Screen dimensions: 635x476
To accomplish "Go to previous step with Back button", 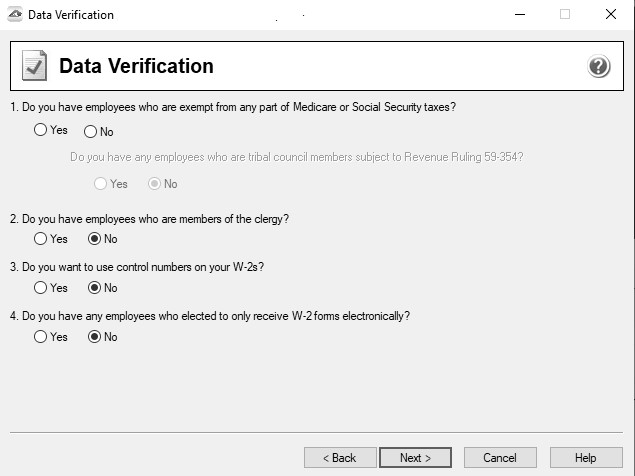I will pyautogui.click(x=340, y=458).
